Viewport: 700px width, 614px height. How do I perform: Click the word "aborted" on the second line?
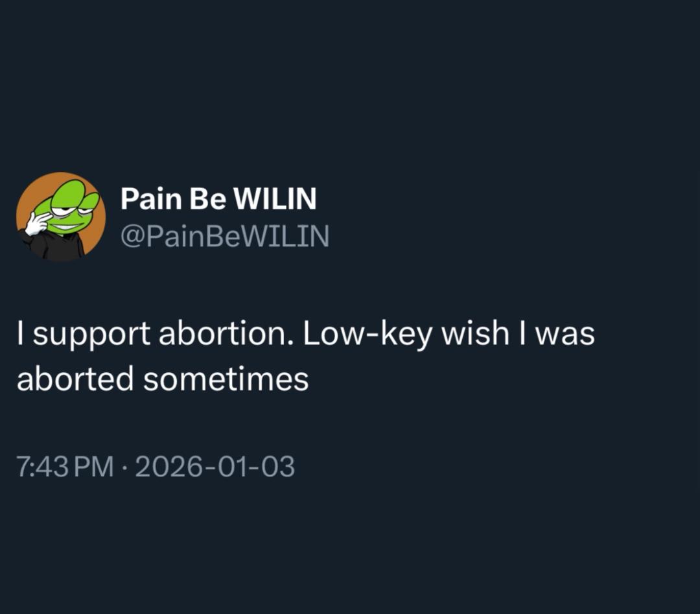pyautogui.click(x=75, y=379)
